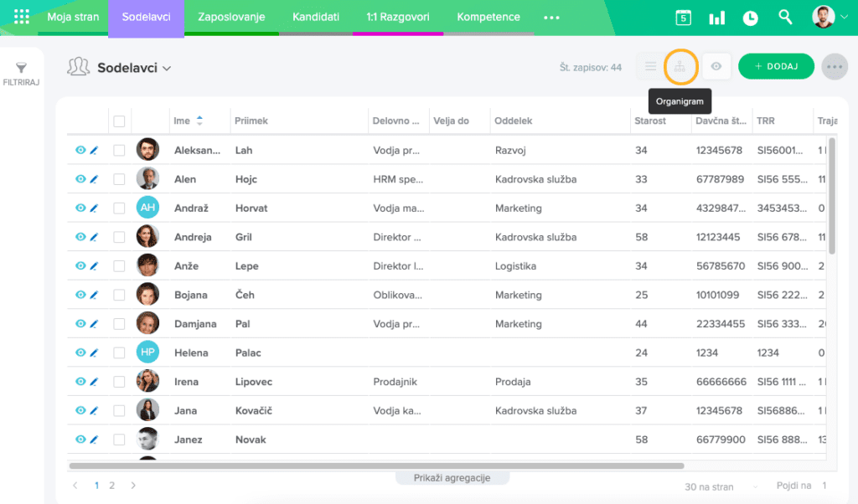Switch to Organigram view icon
Screen dimensions: 858x504
(x=680, y=67)
